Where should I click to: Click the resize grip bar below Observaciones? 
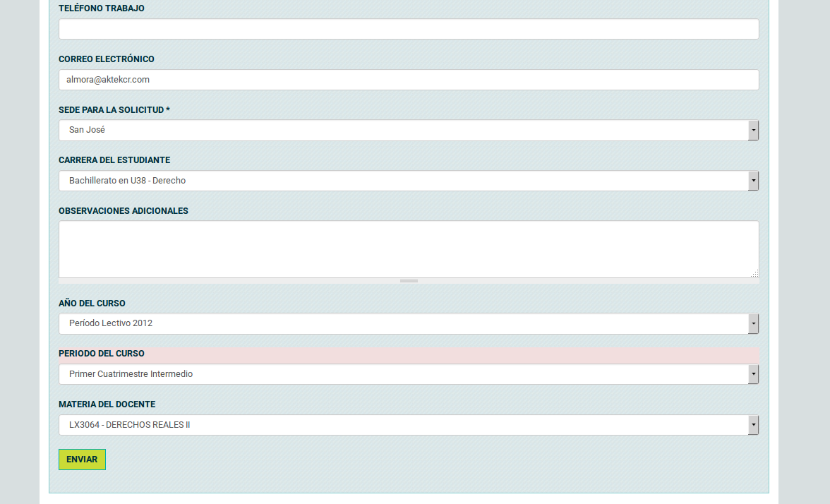click(409, 281)
